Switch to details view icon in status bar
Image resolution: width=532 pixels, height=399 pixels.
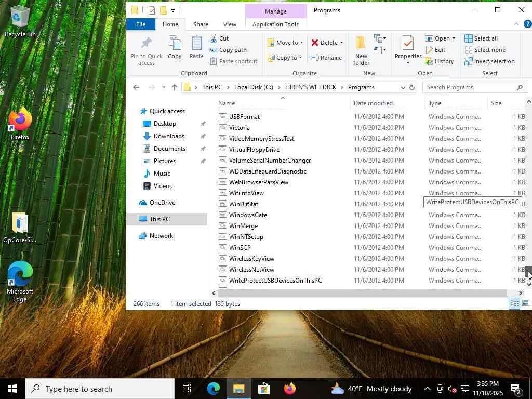pyautogui.click(x=514, y=303)
